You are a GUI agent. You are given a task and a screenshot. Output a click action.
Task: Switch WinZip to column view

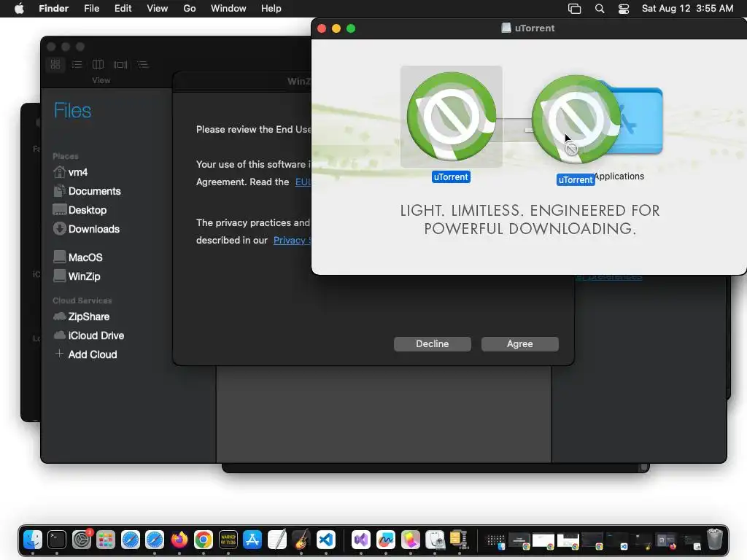click(98, 64)
